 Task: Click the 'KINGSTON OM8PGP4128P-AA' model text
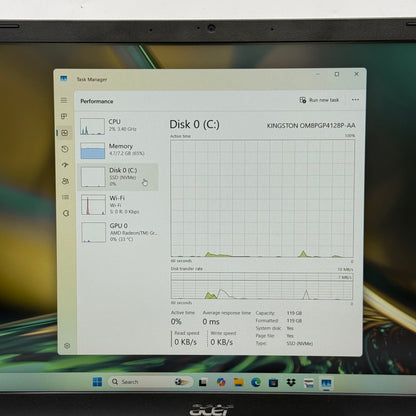click(311, 125)
